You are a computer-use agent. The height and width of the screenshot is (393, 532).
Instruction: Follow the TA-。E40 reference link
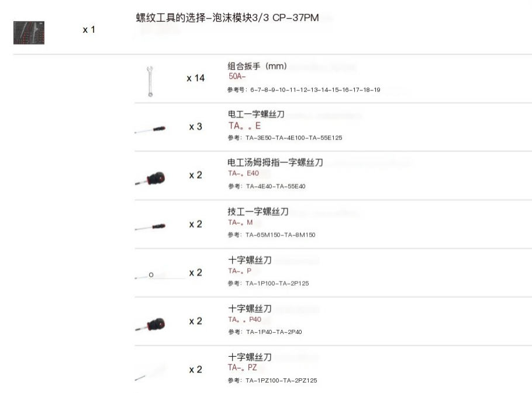[244, 173]
